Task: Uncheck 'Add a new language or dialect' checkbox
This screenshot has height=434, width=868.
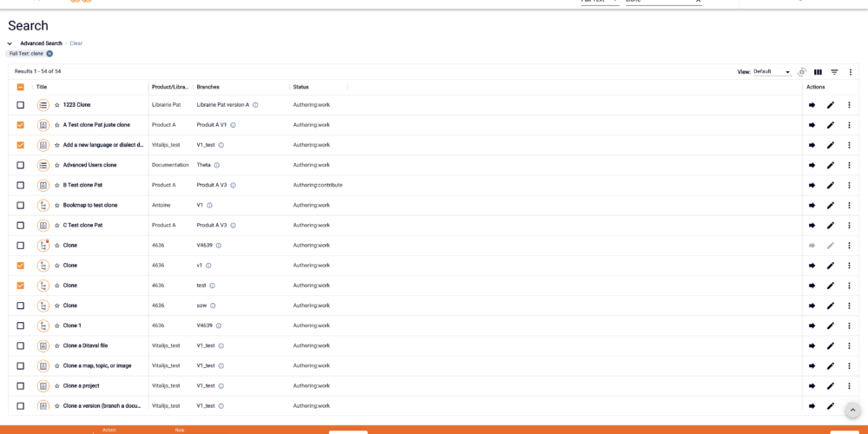Action: [x=21, y=145]
